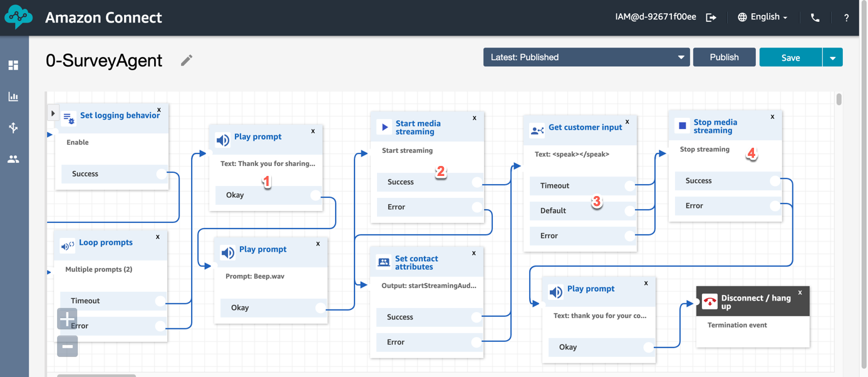The height and width of the screenshot is (377, 868).
Task: Remove the Get customer input block with x
Action: coord(628,121)
